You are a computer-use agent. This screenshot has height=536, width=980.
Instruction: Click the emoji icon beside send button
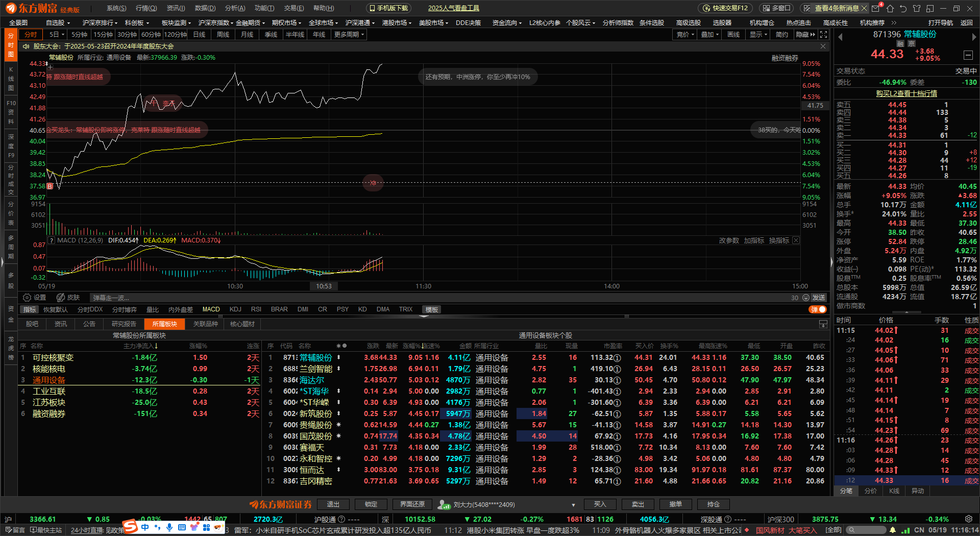click(x=806, y=298)
